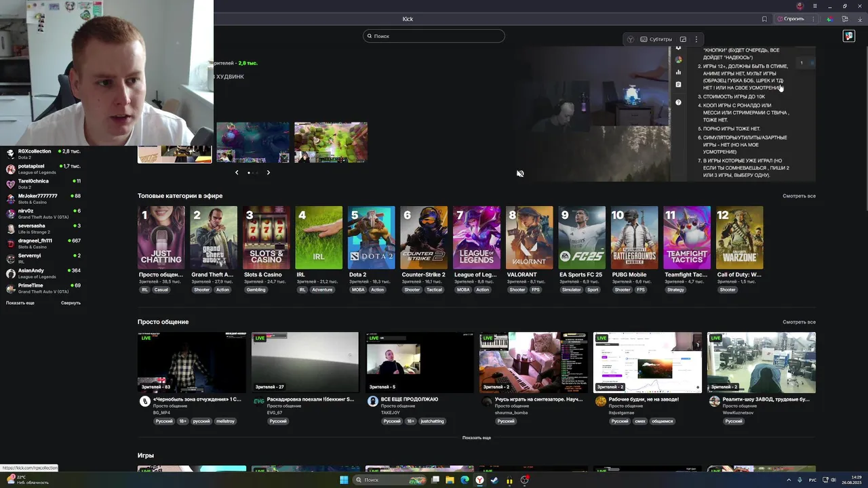Open File Explorer from the taskbar
868x488 pixels.
[x=450, y=480]
